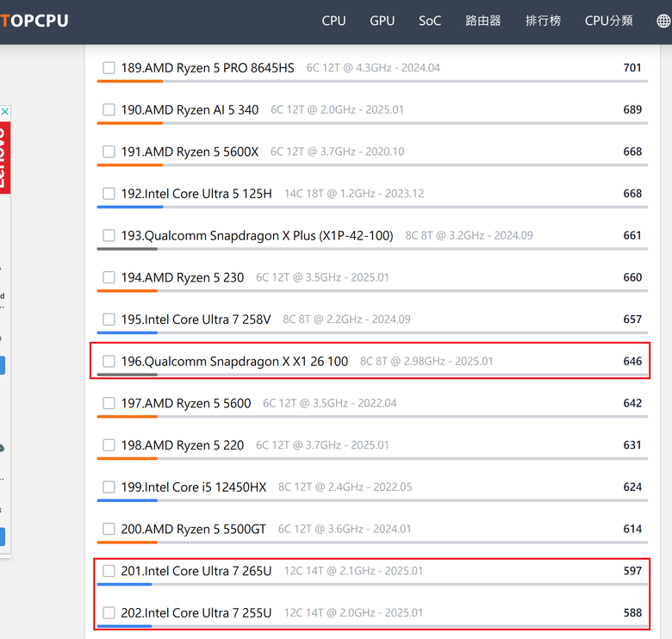
Task: Click the score 689 value
Action: pos(632,109)
